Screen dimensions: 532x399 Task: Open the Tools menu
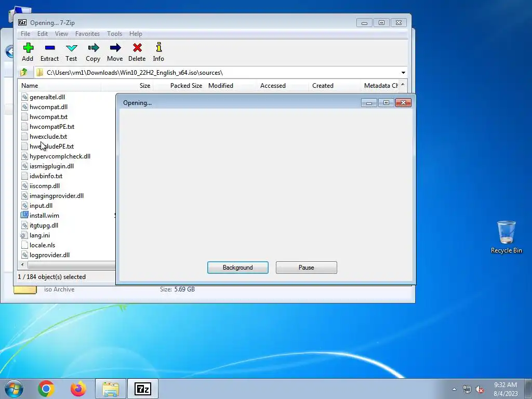coord(115,34)
